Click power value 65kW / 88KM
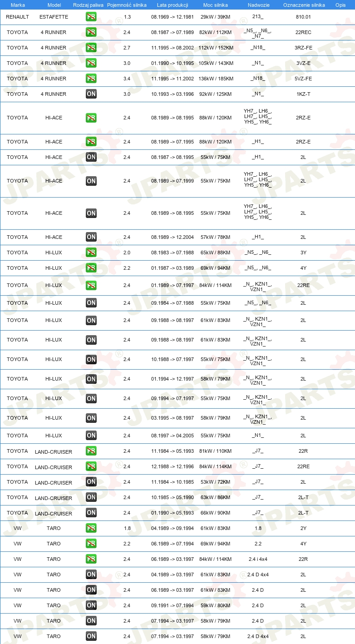Image resolution: width=355 pixels, height=644 pixels. tap(216, 253)
